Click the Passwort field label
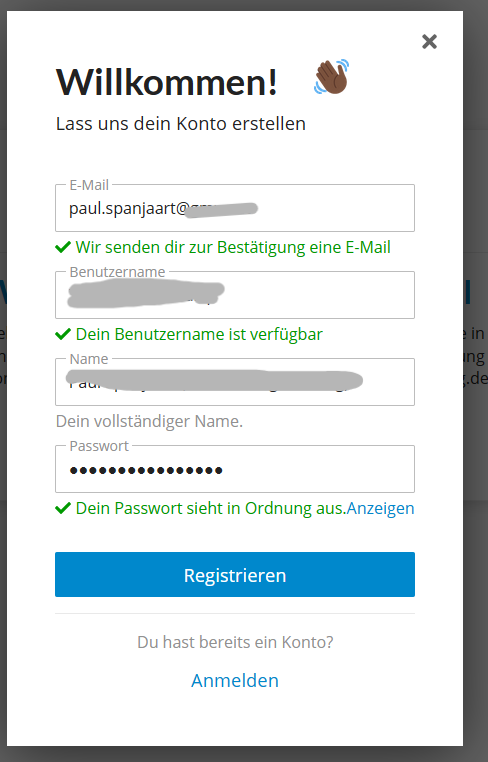 [x=99, y=446]
